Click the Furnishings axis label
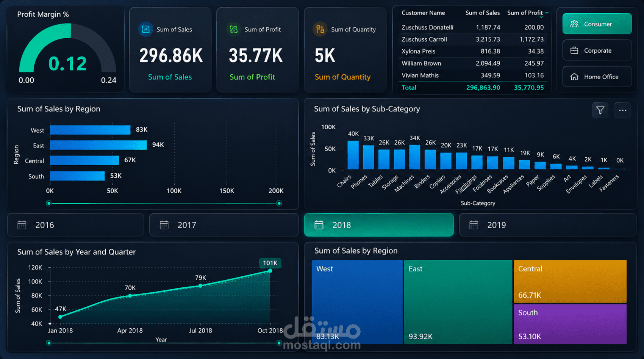The width and height of the screenshot is (644, 359). 466,184
